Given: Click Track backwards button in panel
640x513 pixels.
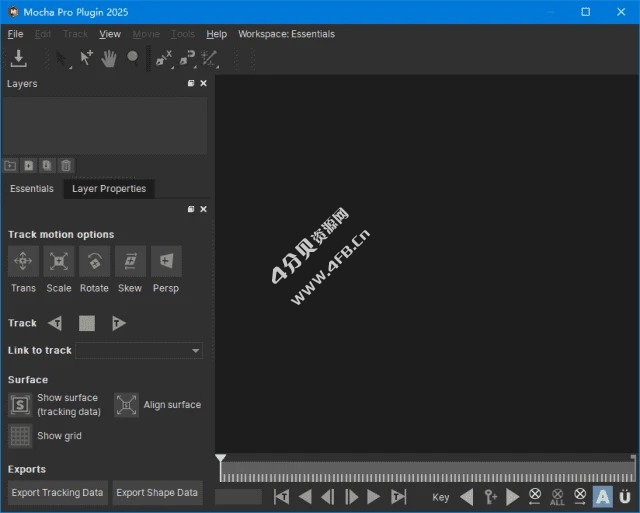Looking at the screenshot, I should pos(55,323).
